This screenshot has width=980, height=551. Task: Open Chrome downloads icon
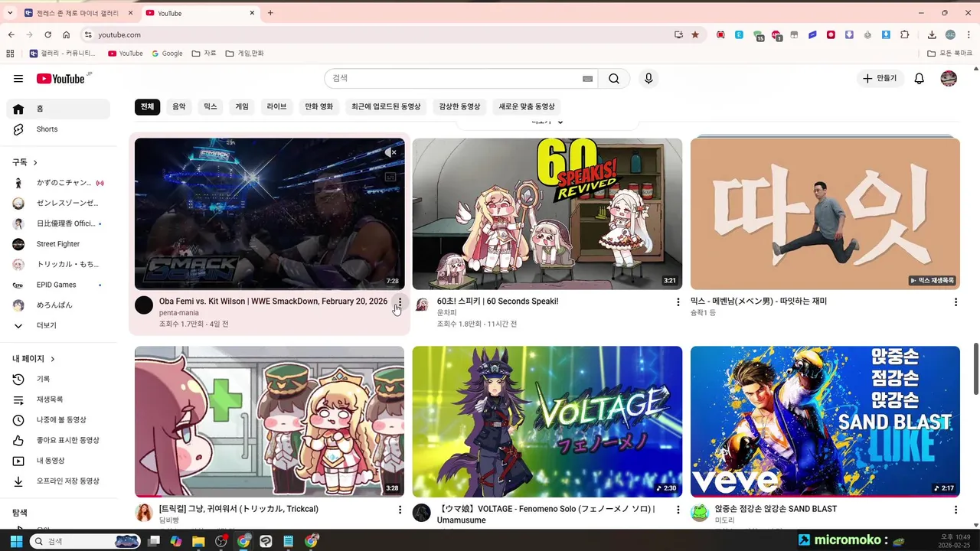click(932, 34)
